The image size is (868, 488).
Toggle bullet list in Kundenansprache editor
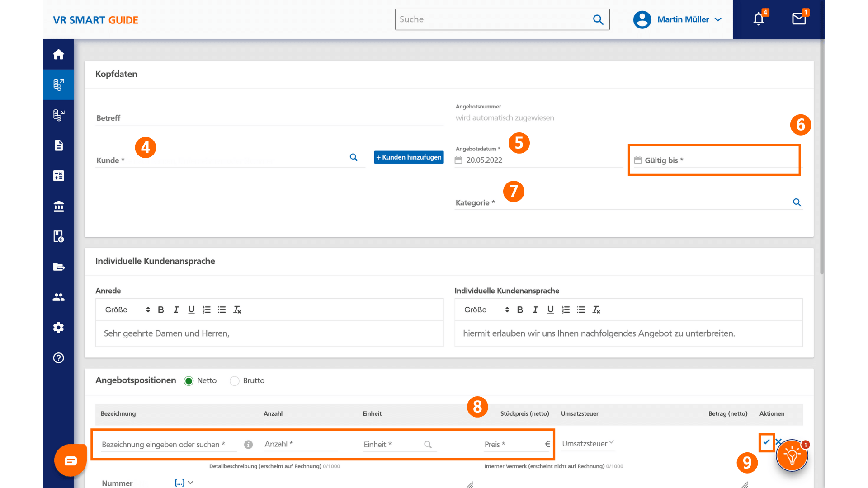581,310
